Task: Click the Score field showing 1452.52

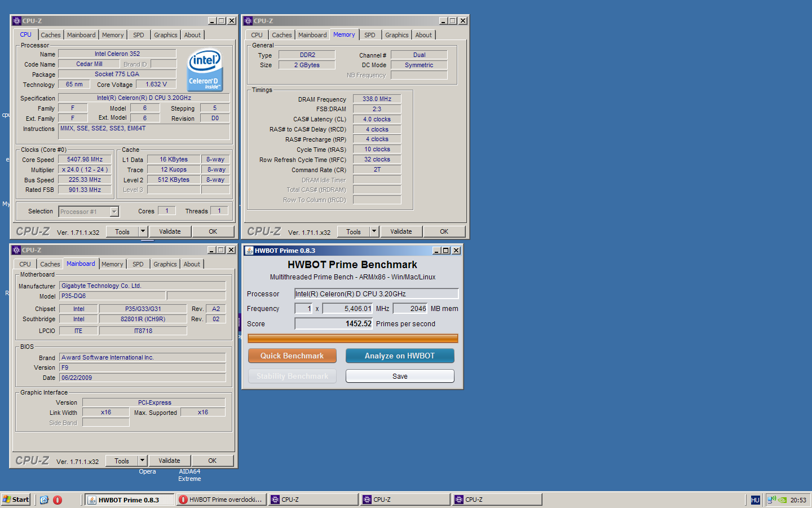Action: (x=334, y=323)
